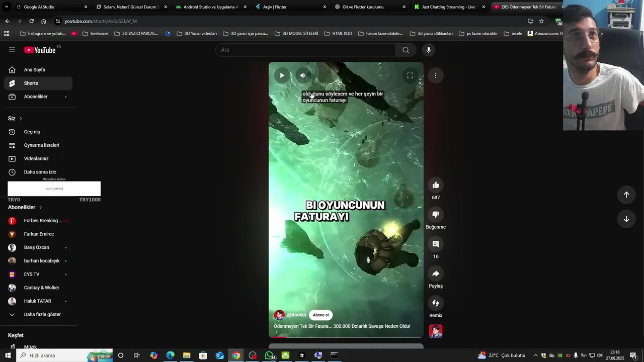Open WhatsApp from the taskbar
The width and height of the screenshot is (644, 362).
pyautogui.click(x=270, y=355)
